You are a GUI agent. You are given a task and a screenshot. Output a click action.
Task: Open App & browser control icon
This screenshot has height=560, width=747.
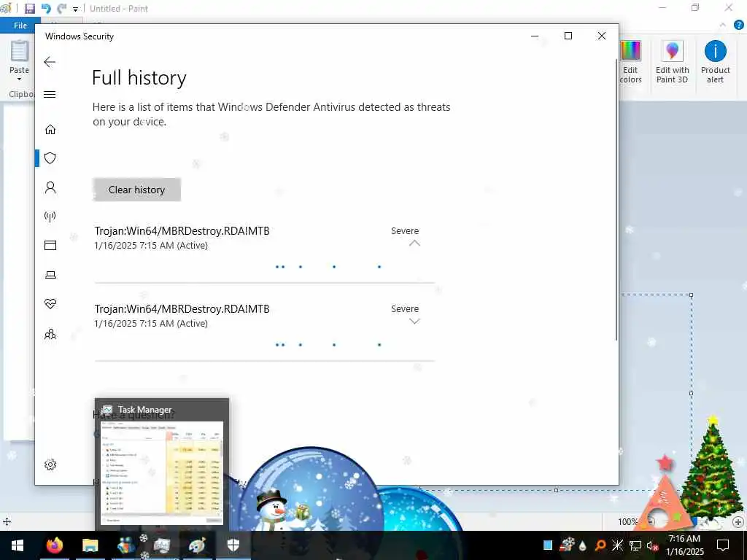click(50, 245)
